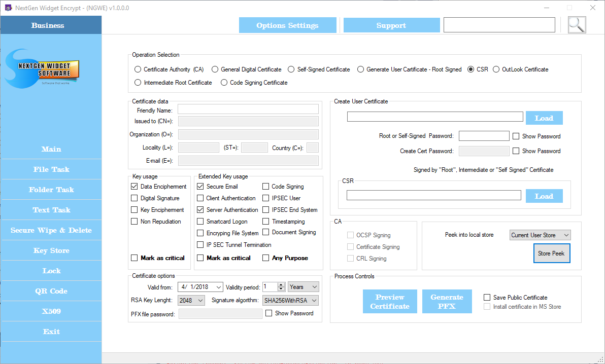605x364 pixels.
Task: Open the Valid from date dropdown
Action: tap(219, 287)
